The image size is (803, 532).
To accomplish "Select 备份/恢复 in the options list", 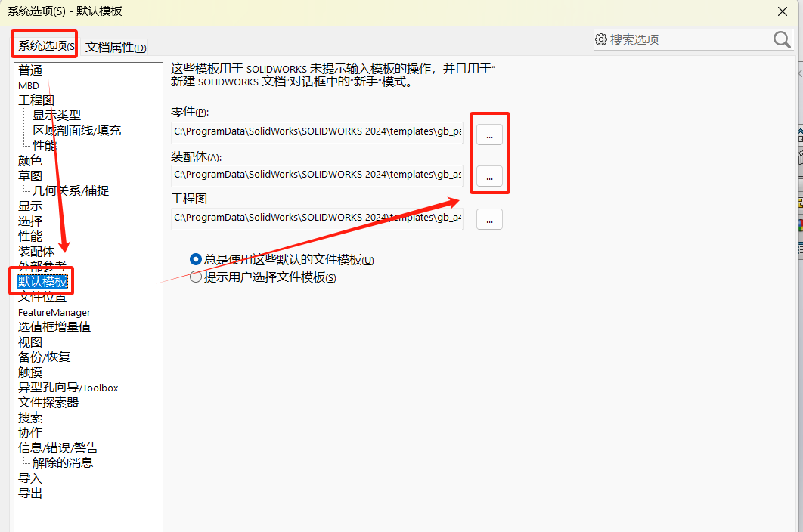I will 45,357.
